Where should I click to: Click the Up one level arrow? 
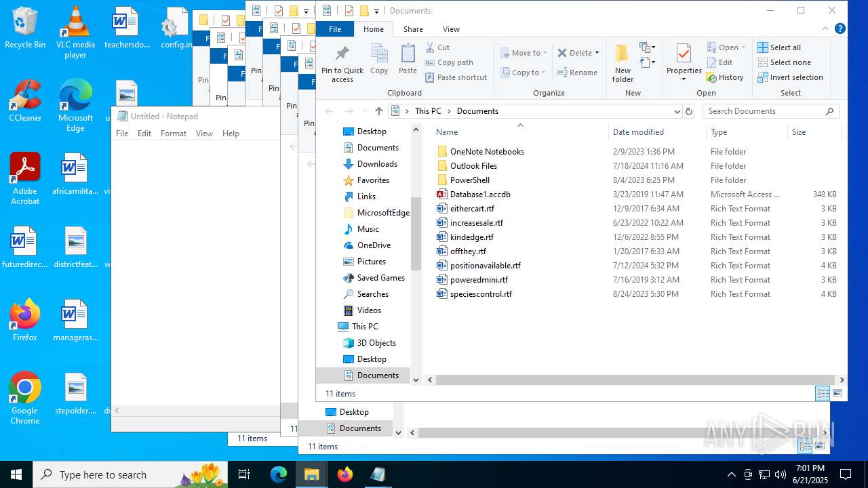click(x=378, y=111)
